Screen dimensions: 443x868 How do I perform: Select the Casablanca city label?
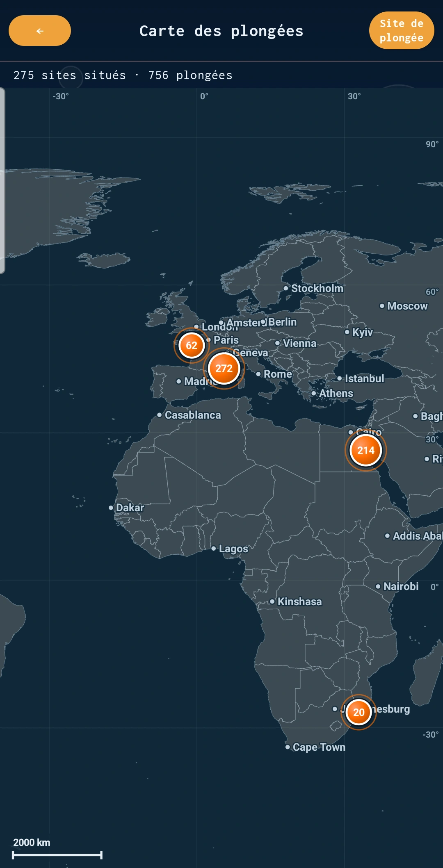(x=193, y=415)
